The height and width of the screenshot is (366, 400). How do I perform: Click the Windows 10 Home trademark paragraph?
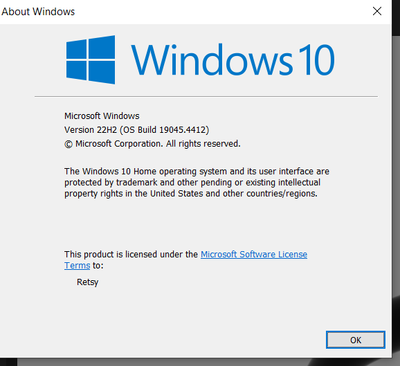tap(197, 182)
